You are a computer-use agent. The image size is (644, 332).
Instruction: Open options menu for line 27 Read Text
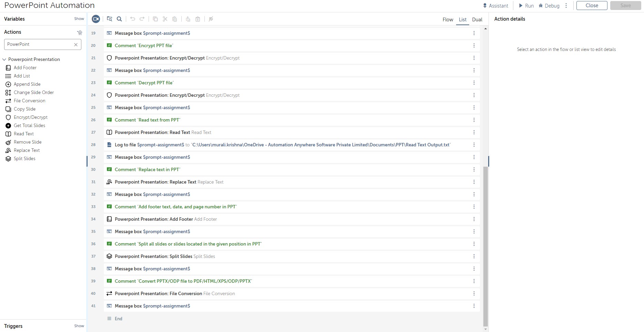point(474,133)
